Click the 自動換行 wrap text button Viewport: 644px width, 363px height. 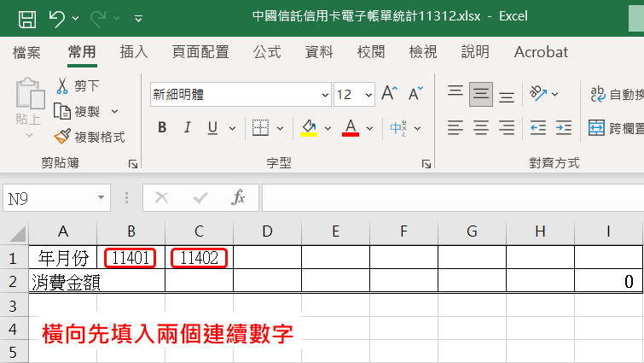pos(616,94)
